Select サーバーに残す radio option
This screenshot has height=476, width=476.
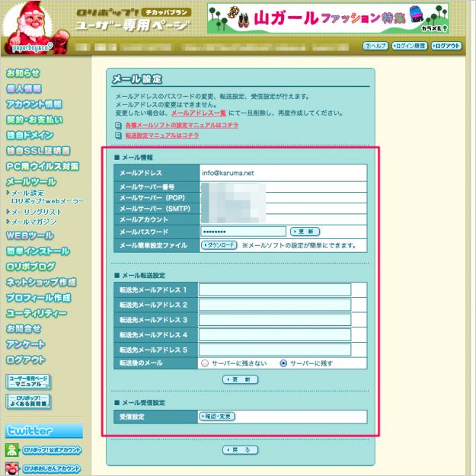(283, 363)
